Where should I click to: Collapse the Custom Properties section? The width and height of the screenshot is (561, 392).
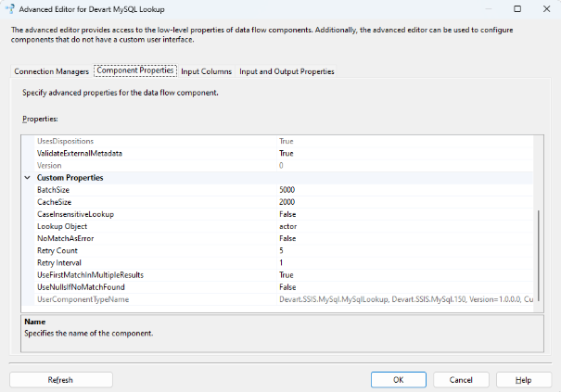click(x=27, y=177)
